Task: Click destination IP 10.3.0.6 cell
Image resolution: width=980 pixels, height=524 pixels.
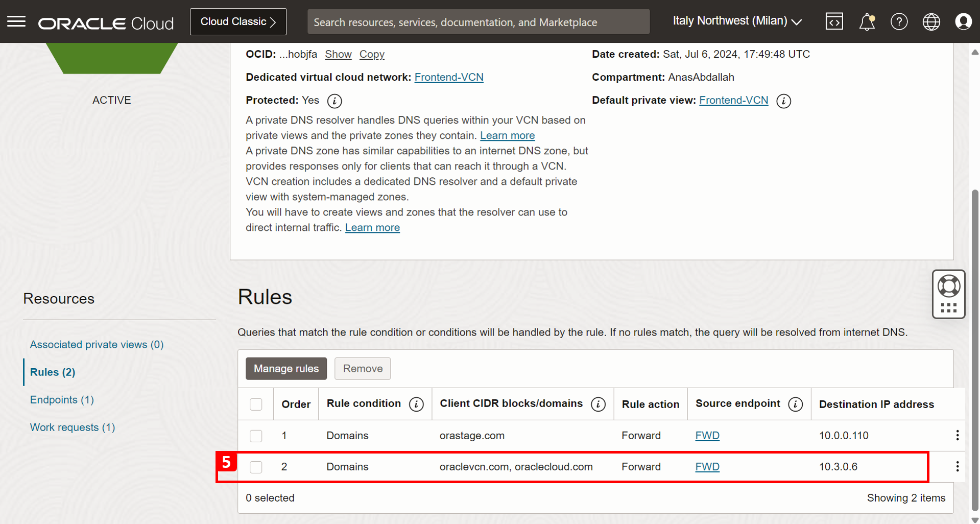Action: [838, 467]
